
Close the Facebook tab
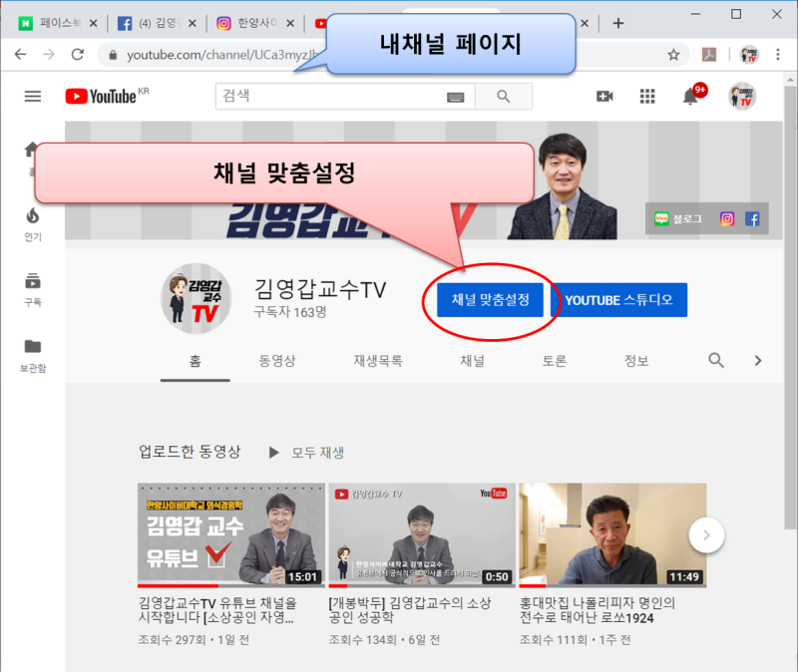(192, 23)
